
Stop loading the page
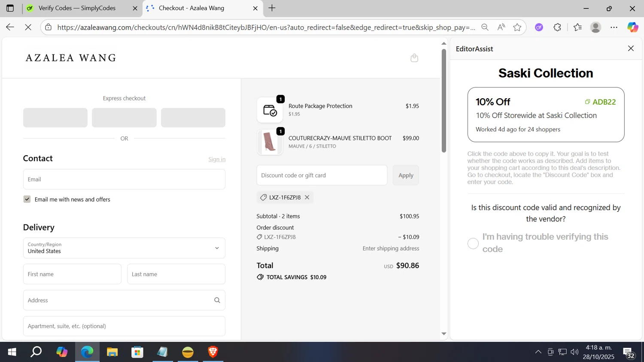pos(28,27)
